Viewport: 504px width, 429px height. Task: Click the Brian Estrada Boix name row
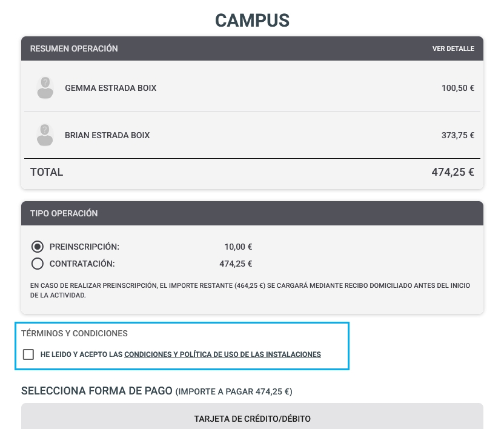[x=253, y=135]
